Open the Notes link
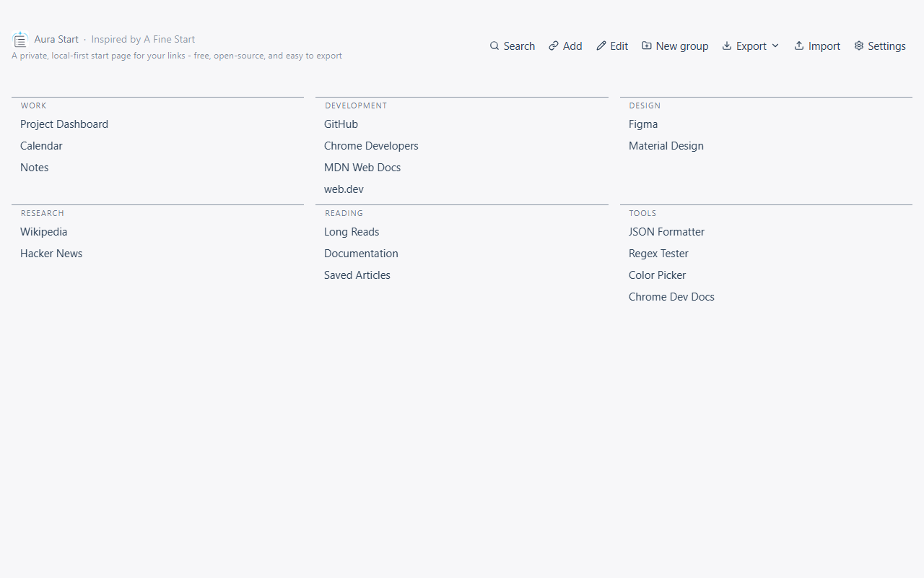Screen dimensions: 924x578 pos(35,168)
